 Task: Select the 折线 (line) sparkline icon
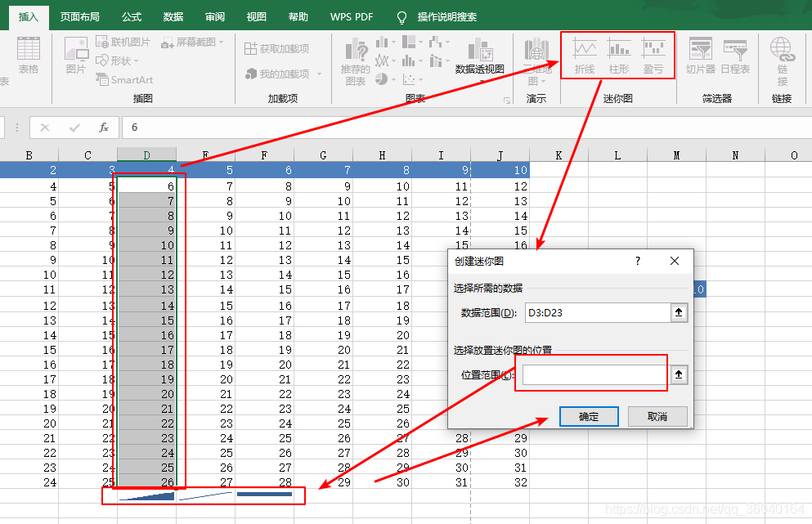(584, 55)
